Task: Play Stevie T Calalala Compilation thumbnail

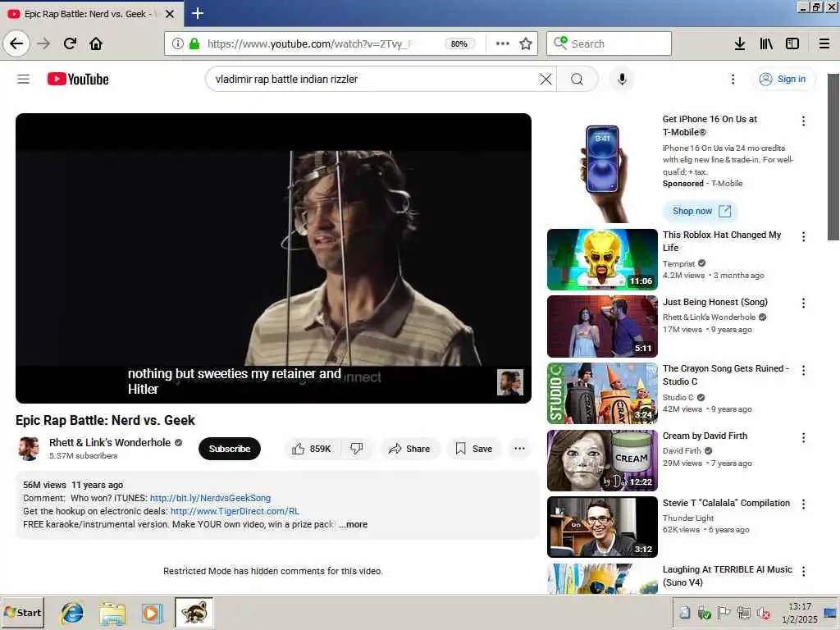Action: (602, 527)
